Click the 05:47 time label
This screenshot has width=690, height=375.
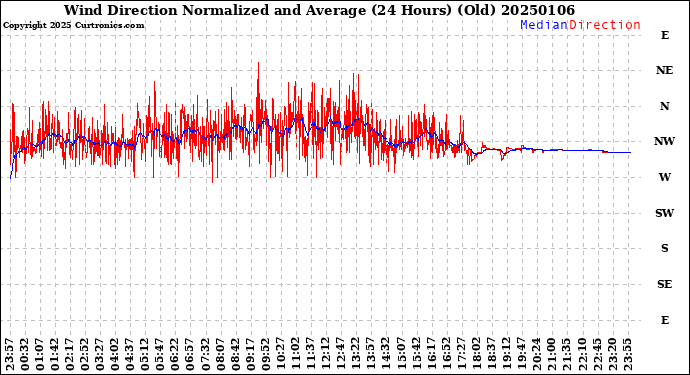pos(160,355)
